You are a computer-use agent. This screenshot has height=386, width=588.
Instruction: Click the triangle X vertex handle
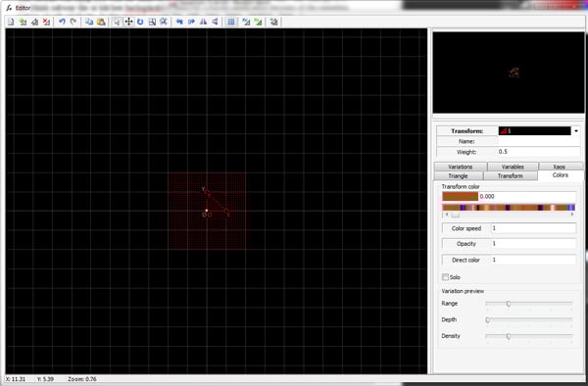(x=225, y=212)
